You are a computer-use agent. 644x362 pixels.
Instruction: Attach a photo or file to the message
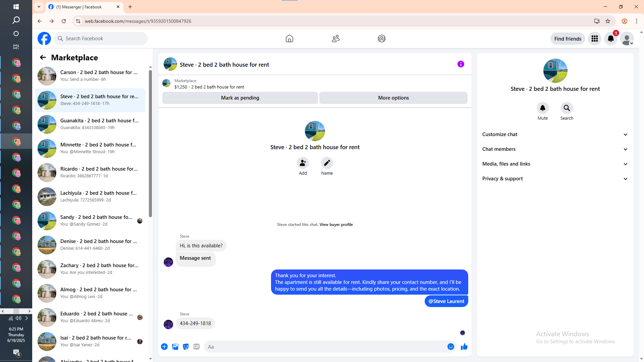click(x=175, y=347)
